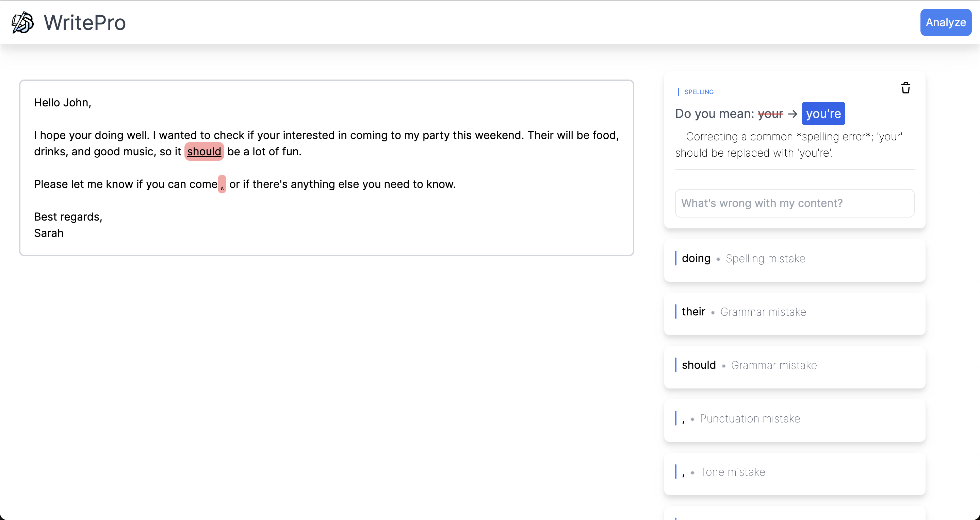
Task: Click the arrow between "your" and "you're"
Action: click(x=793, y=114)
